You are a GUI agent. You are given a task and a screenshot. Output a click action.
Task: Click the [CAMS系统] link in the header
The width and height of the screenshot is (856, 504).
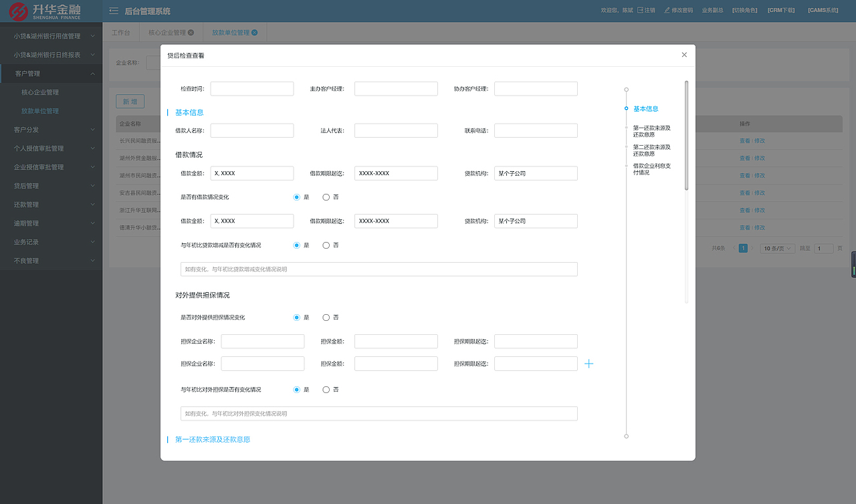tap(823, 11)
